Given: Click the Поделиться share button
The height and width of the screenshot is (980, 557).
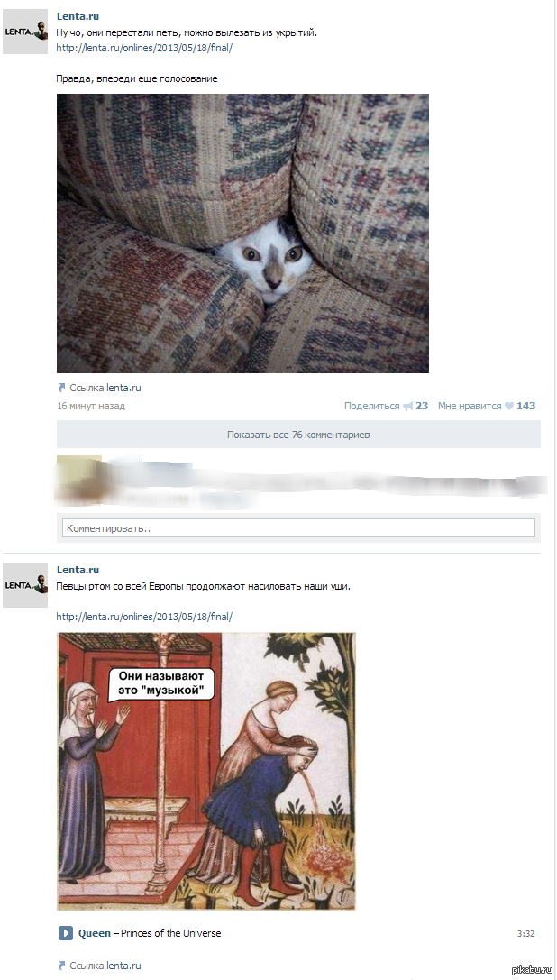Looking at the screenshot, I should click(372, 406).
